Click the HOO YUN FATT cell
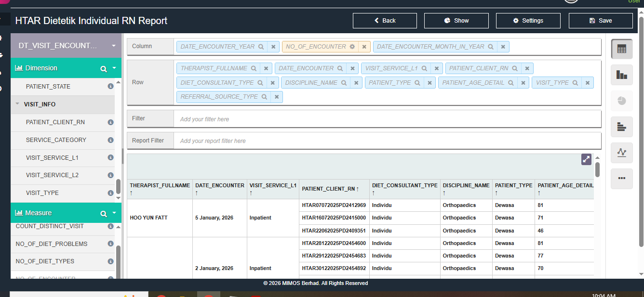The width and height of the screenshot is (644, 297). coord(160,218)
